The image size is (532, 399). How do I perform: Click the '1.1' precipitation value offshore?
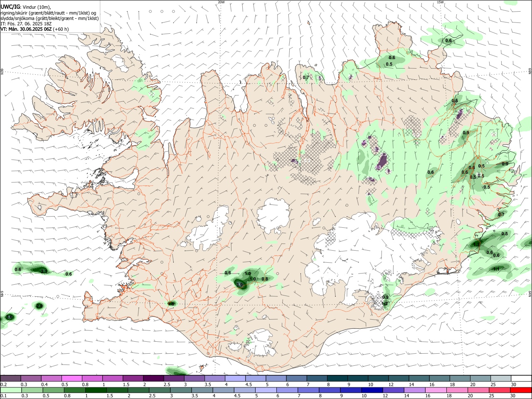[x=496, y=269]
